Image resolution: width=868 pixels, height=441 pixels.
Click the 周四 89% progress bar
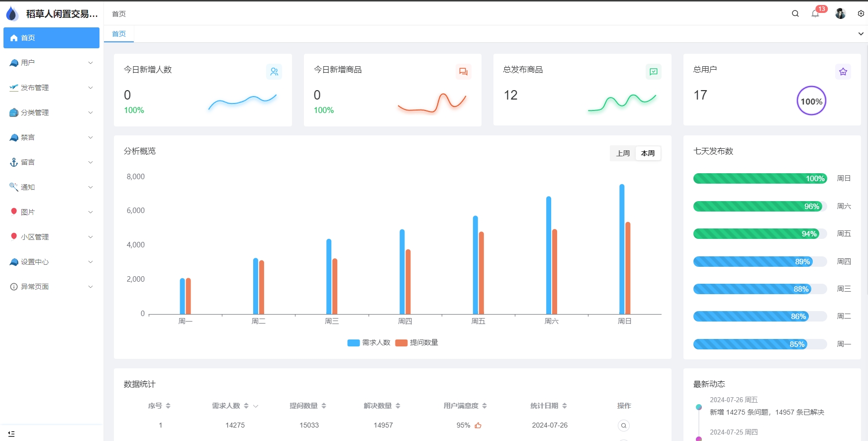[760, 261]
